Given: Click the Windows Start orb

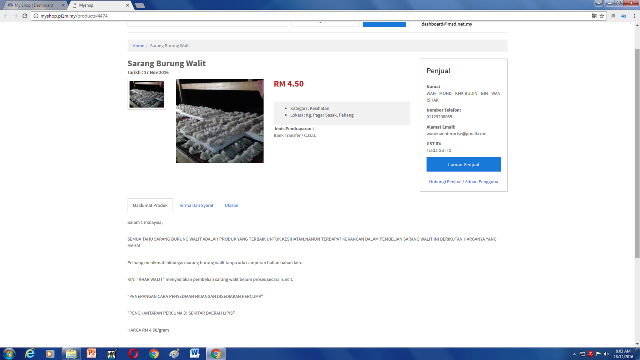Looking at the screenshot, I should coord(9,353).
